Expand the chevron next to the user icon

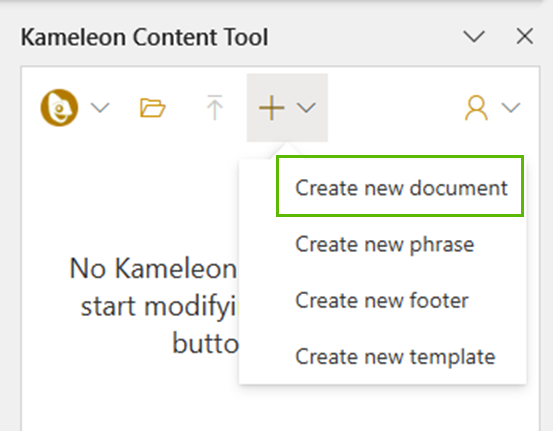pyautogui.click(x=511, y=108)
